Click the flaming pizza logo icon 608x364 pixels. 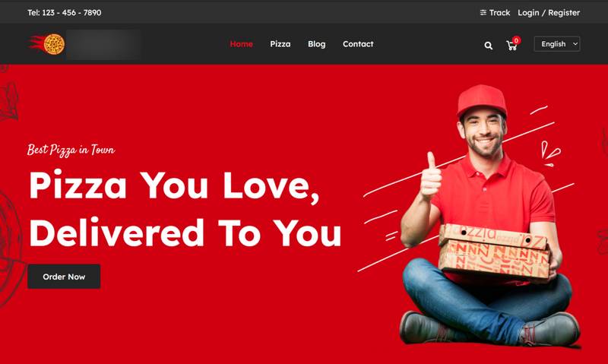(47, 44)
